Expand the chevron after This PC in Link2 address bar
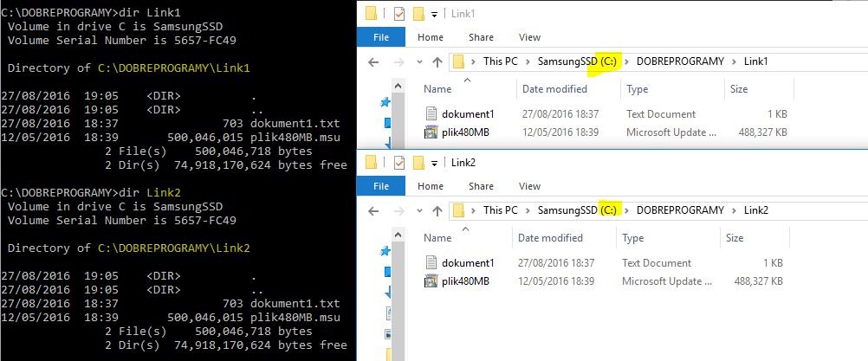Viewport: 868px width, 361px height. pyautogui.click(x=528, y=210)
